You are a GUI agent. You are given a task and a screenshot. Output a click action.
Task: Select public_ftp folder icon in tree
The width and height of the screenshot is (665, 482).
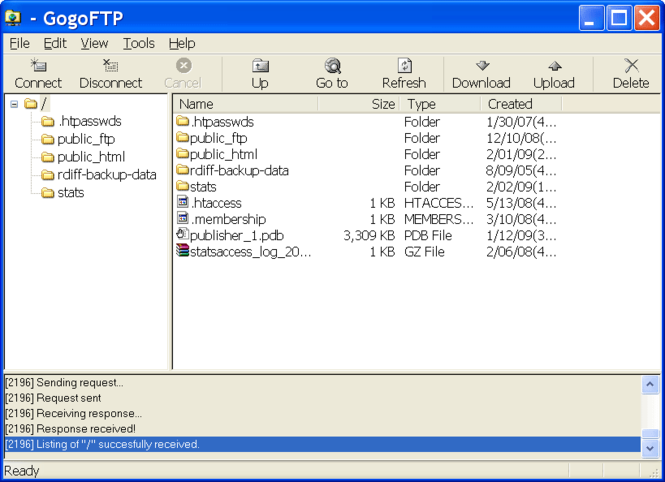pyautogui.click(x=48, y=139)
